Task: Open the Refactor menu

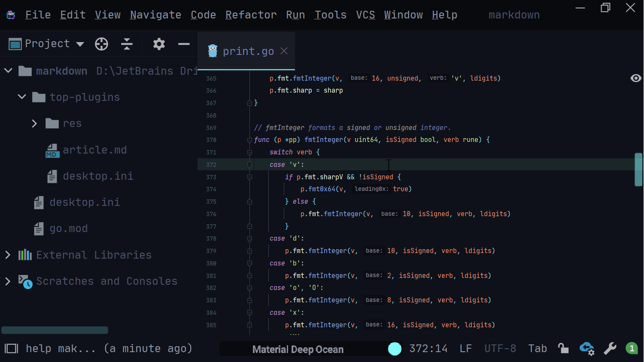Action: pyautogui.click(x=251, y=15)
